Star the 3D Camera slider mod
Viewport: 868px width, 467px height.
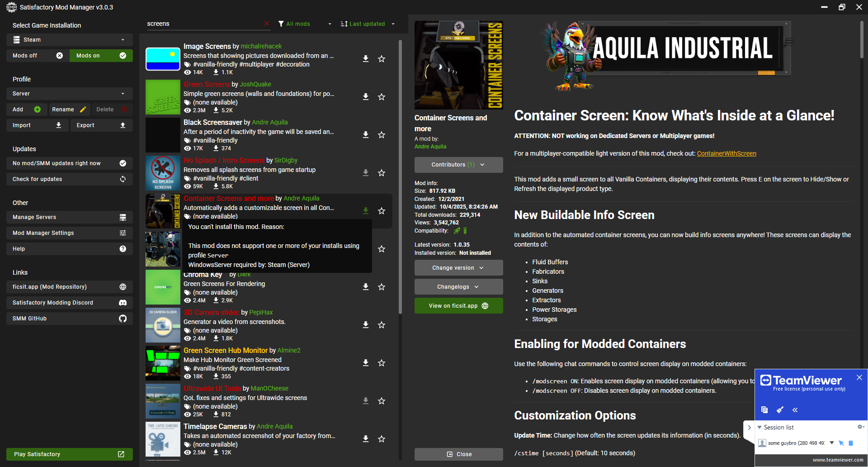click(x=382, y=325)
